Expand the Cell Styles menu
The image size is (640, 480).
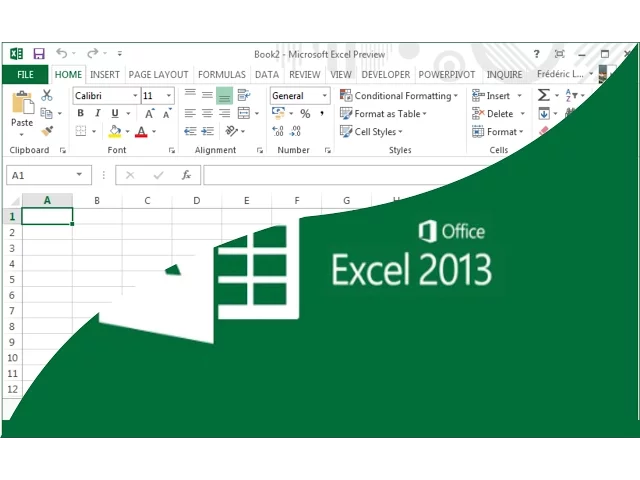pyautogui.click(x=371, y=131)
